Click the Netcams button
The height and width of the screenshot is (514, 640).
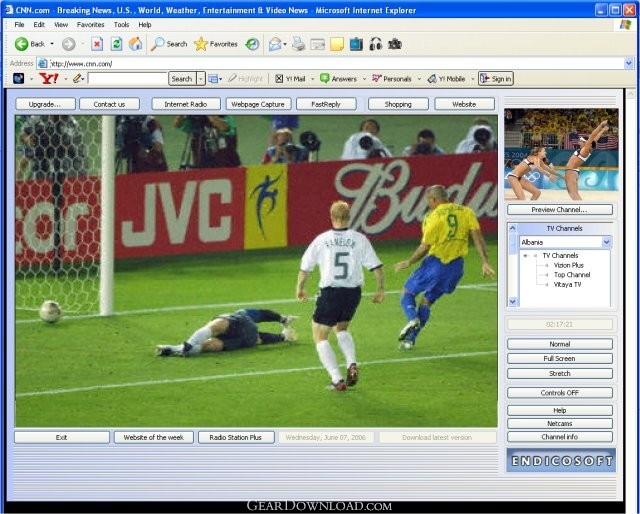[560, 423]
